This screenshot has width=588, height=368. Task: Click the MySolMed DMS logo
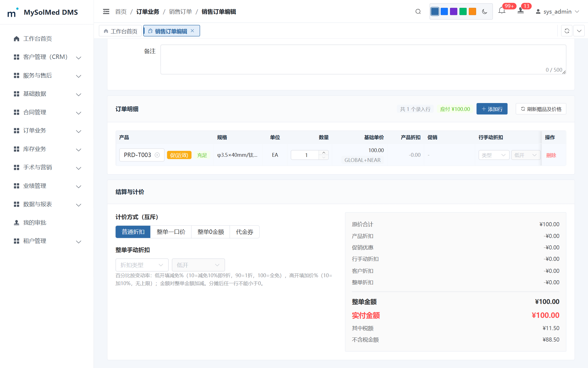coord(43,12)
